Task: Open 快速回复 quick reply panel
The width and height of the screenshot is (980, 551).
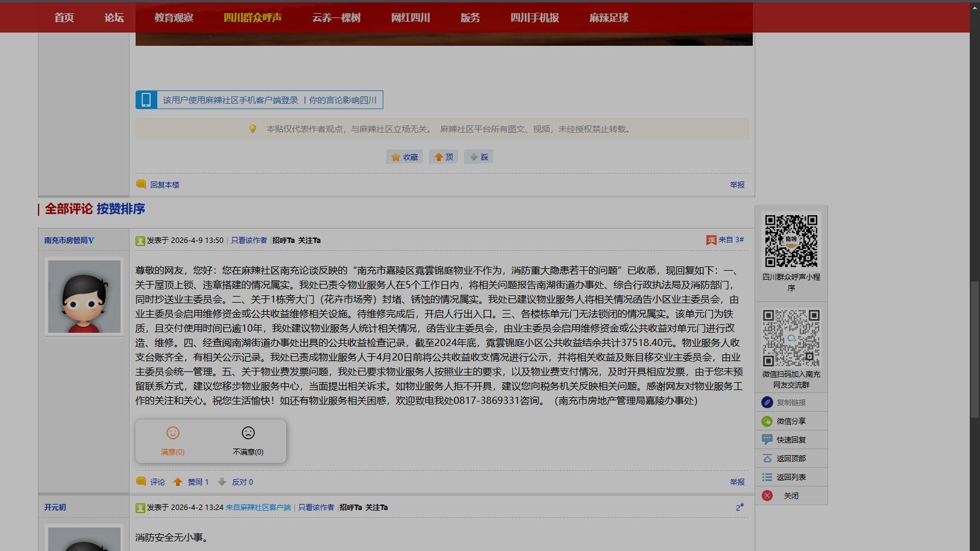Action: (x=766, y=439)
